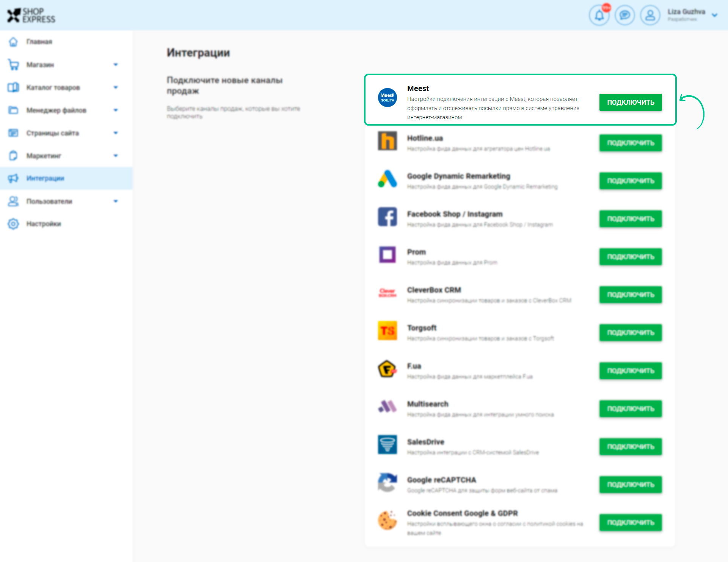Click the gear icon beside Настройки
The image size is (728, 562).
(x=13, y=224)
